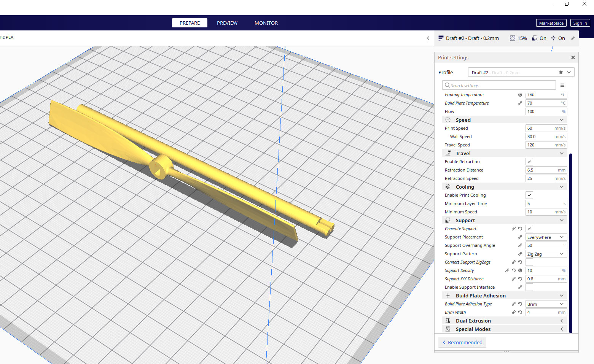Click the adhesion icon showing On in header

tap(553, 38)
